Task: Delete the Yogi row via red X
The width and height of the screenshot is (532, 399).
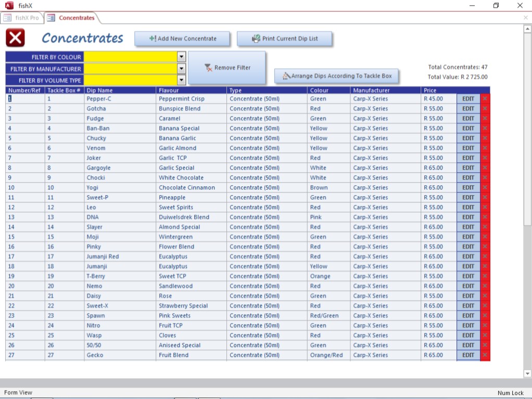Action: 485,188
